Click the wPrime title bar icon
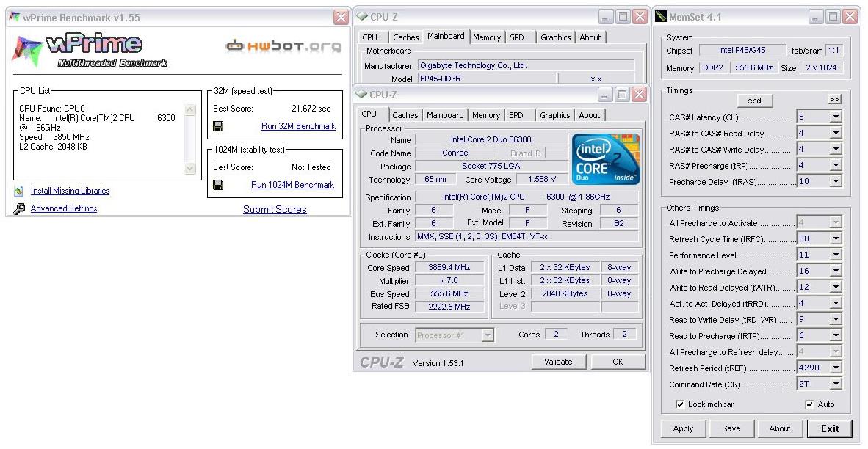This screenshot has height=449, width=868. (15, 17)
